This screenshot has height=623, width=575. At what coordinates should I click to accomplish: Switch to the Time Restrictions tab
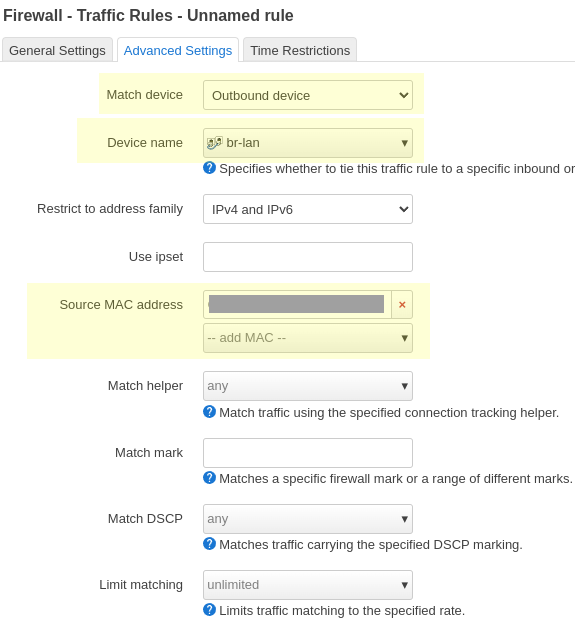coord(300,50)
